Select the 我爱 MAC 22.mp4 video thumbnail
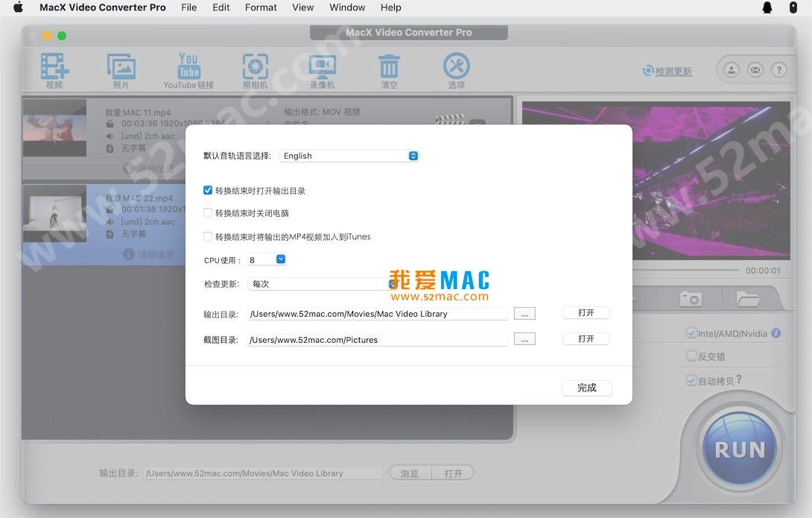This screenshot has height=518, width=812. tap(55, 213)
